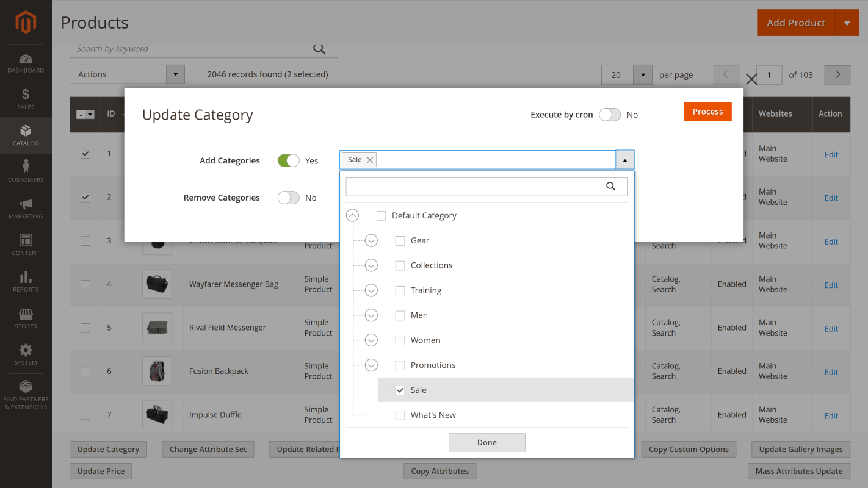Click the Process button
This screenshot has width=868, height=488.
pyautogui.click(x=707, y=112)
